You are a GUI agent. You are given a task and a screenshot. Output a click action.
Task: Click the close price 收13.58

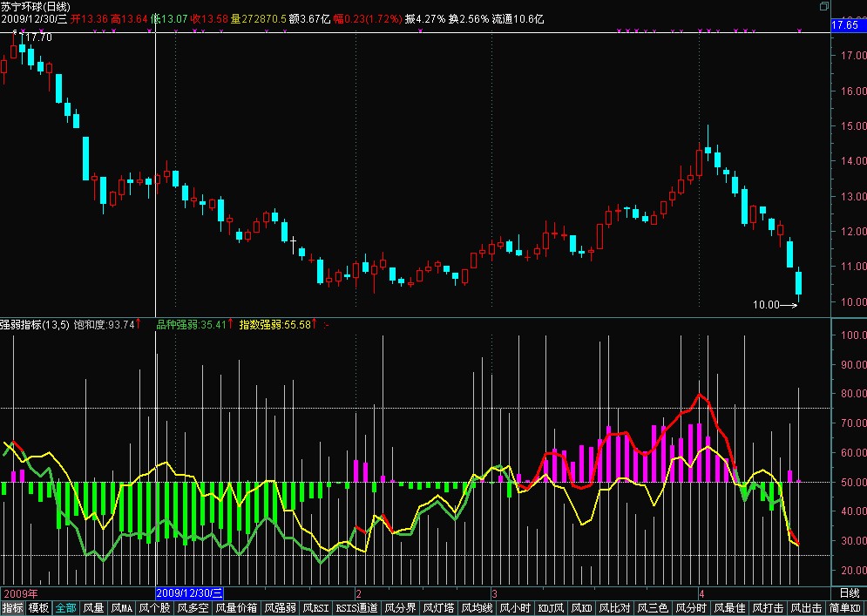[209, 19]
